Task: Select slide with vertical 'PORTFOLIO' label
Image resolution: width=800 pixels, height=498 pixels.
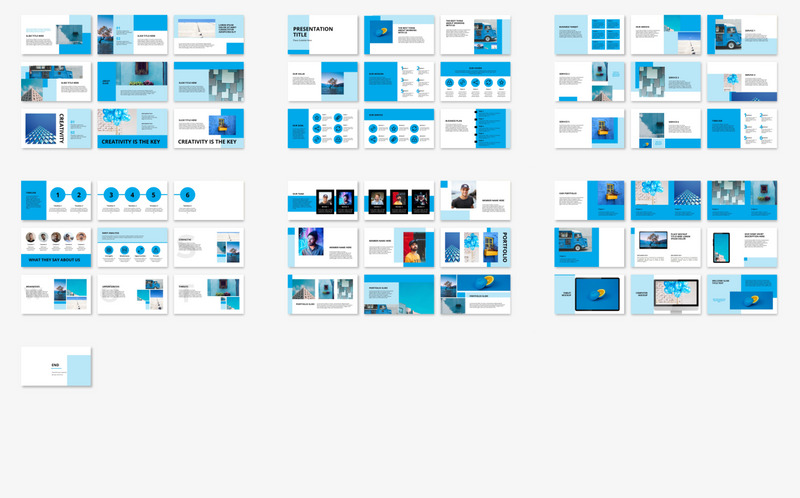Action: [476, 247]
